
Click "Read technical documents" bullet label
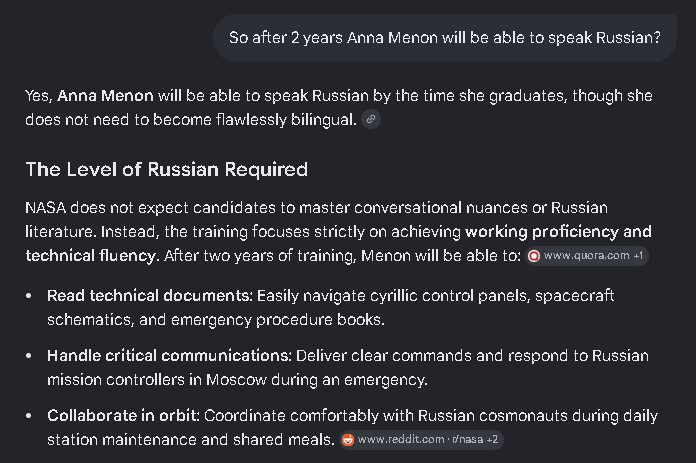(x=150, y=296)
